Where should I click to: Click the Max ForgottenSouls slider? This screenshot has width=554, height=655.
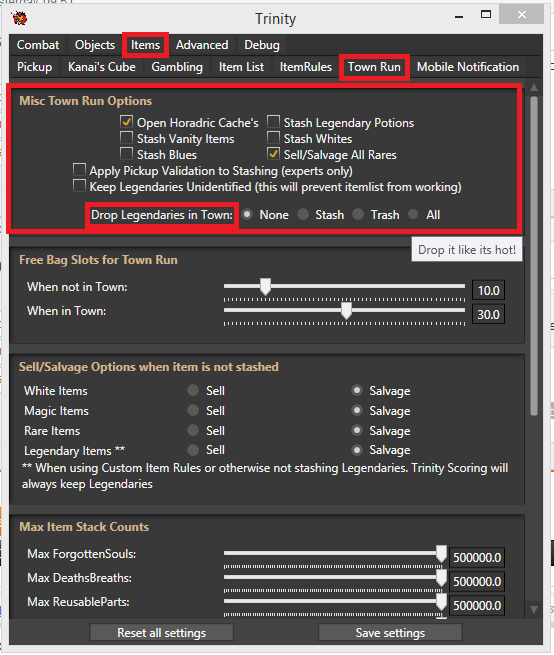[x=335, y=555]
